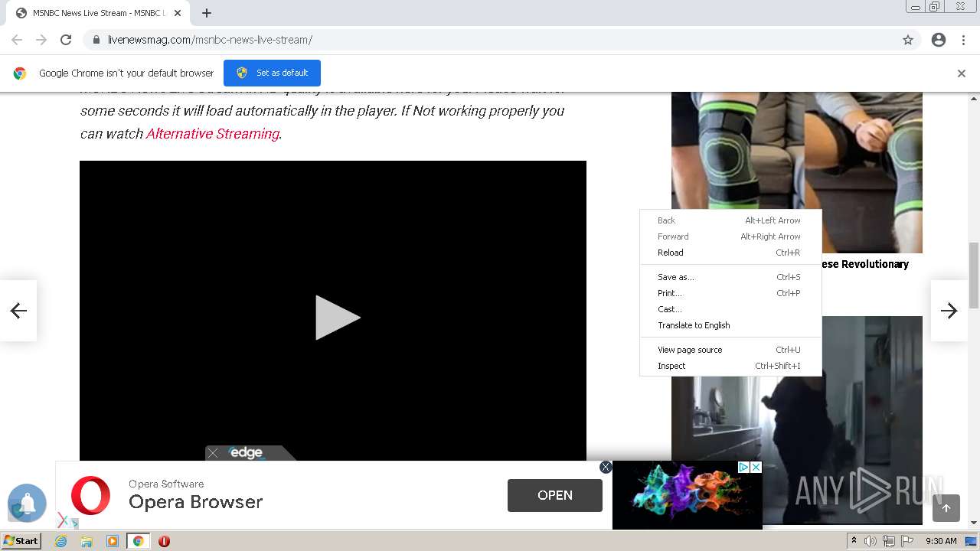Click the scroll-to-top arrow button

(x=946, y=508)
